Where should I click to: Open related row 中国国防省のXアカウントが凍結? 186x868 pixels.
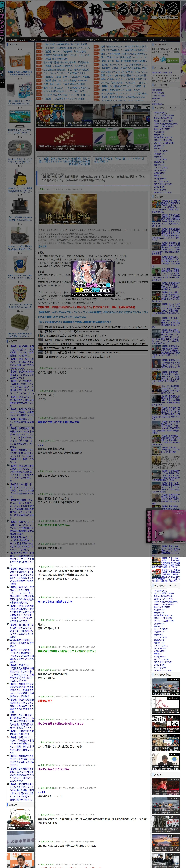[93, 356]
